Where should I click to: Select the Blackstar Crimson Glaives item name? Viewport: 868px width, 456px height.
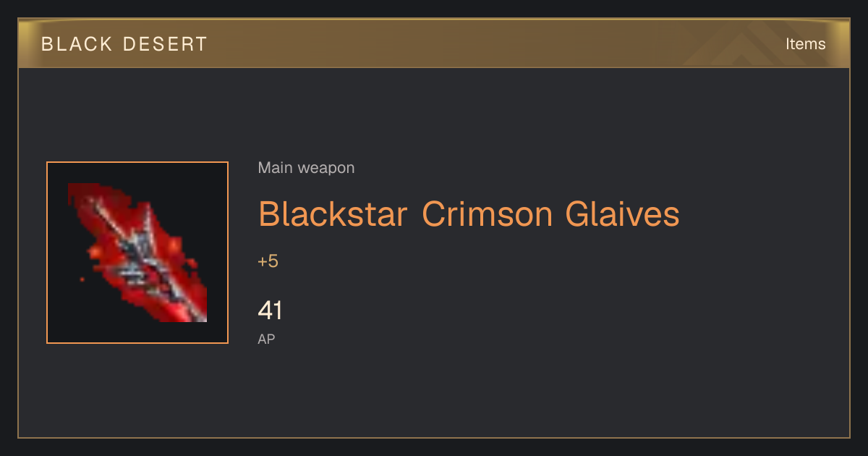(469, 214)
